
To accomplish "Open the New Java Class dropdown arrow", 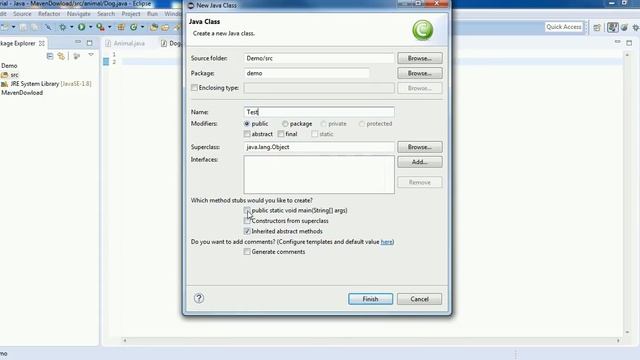I will 142,27.
